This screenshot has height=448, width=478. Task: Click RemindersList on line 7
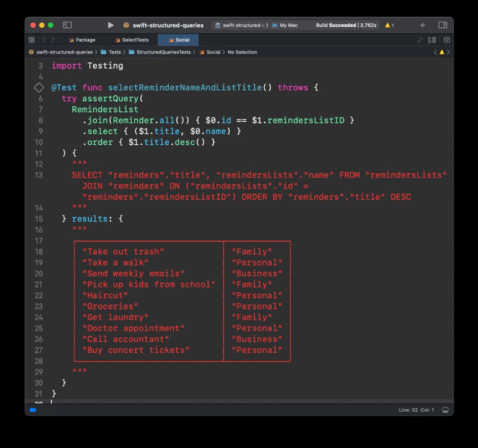pos(105,109)
